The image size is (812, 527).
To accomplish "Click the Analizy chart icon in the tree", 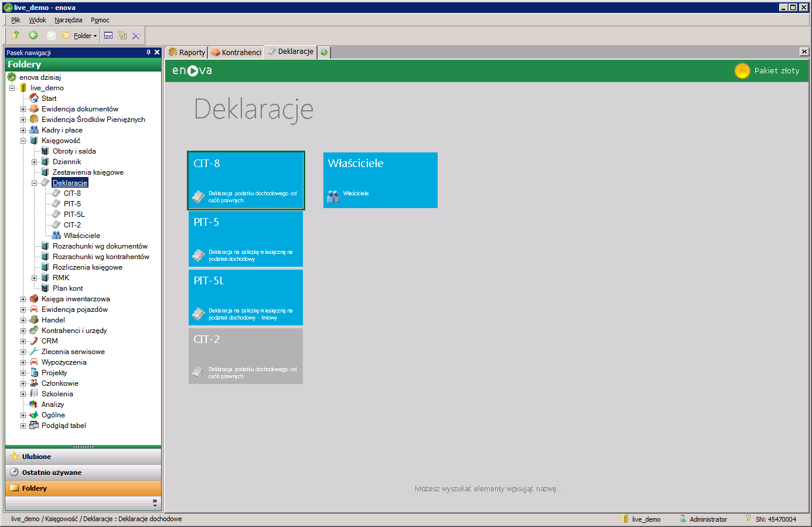I will (34, 404).
